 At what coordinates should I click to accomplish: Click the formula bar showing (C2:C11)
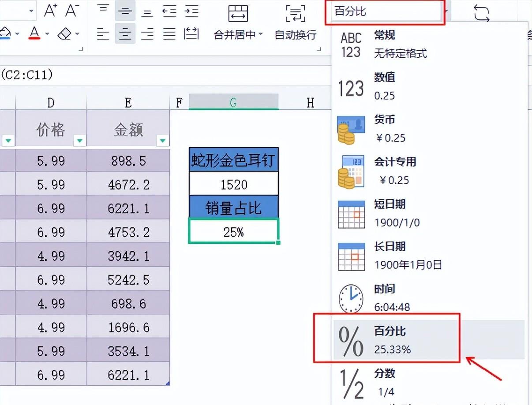(x=165, y=75)
